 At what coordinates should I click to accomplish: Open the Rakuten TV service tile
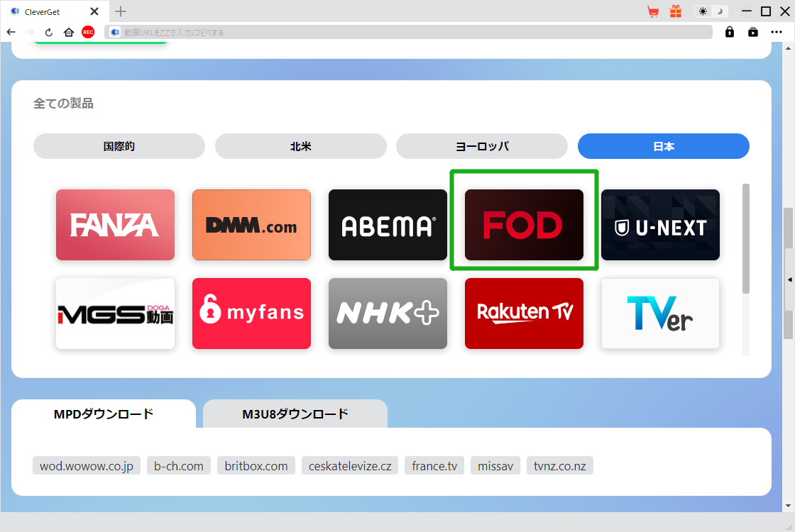pyautogui.click(x=525, y=313)
